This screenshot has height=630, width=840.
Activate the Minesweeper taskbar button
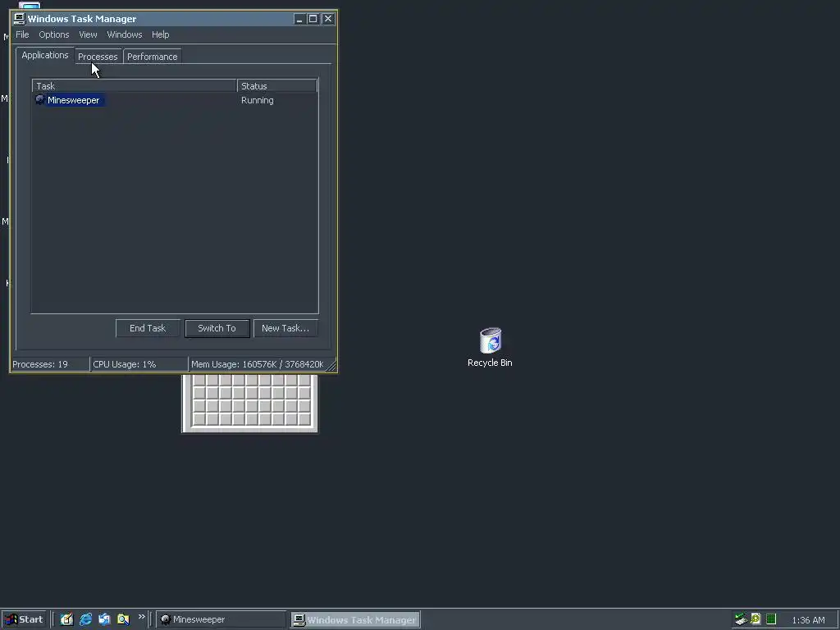221,619
